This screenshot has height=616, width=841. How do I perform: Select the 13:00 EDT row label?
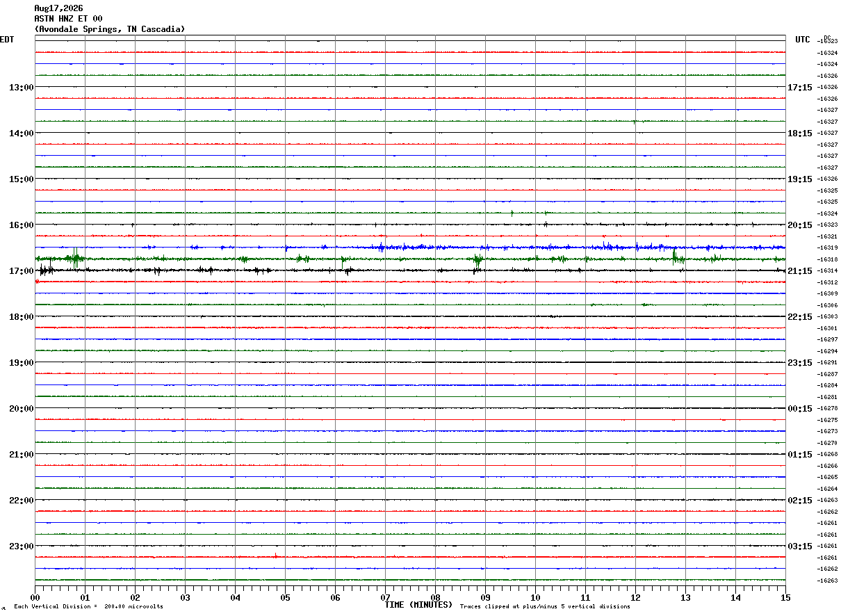(21, 88)
